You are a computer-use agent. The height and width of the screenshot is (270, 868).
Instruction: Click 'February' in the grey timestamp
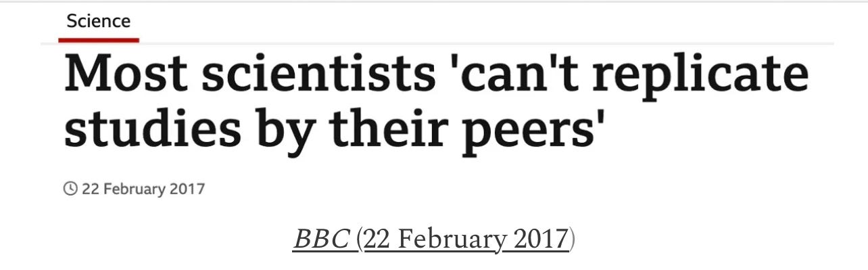(137, 188)
